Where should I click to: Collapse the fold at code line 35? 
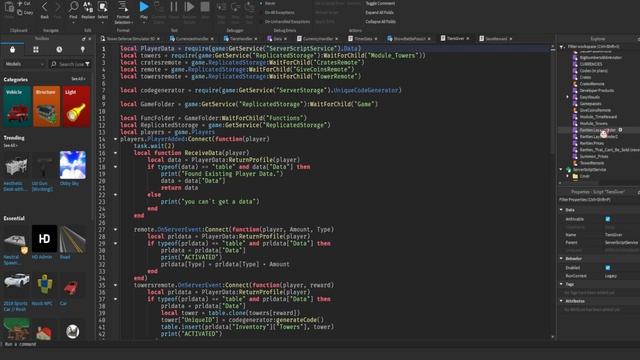coord(116,285)
